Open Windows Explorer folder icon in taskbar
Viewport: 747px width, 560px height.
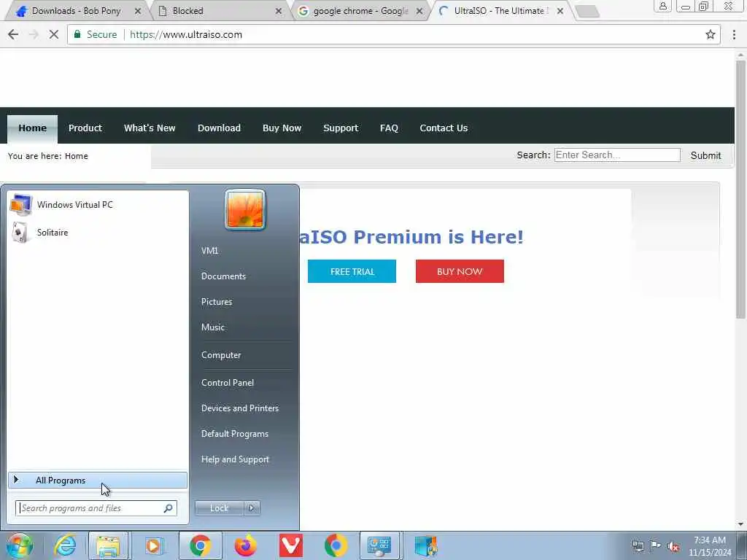point(108,545)
